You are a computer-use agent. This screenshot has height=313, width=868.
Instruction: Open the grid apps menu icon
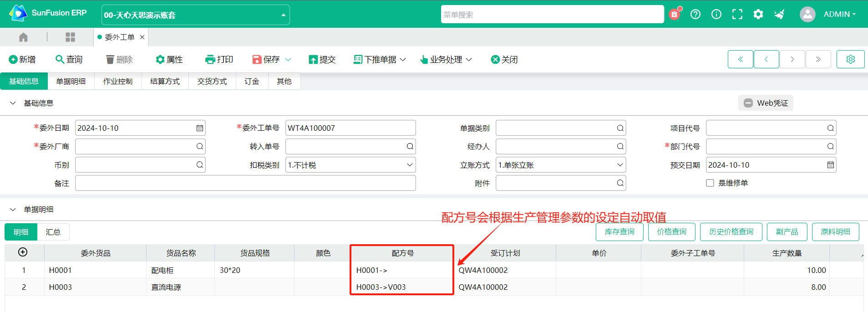point(70,37)
